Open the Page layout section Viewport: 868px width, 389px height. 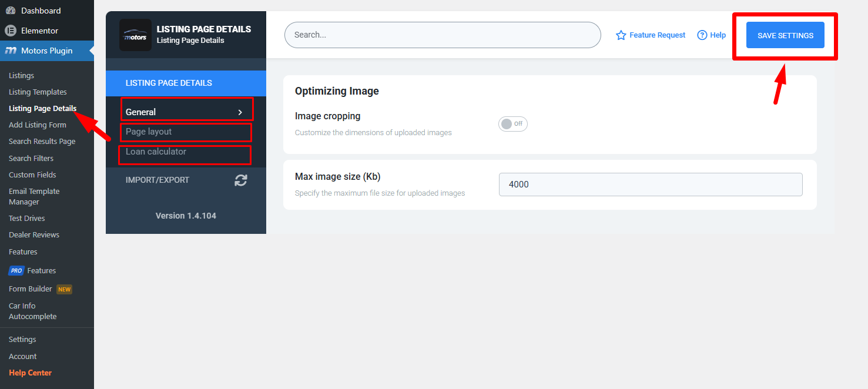tap(149, 132)
